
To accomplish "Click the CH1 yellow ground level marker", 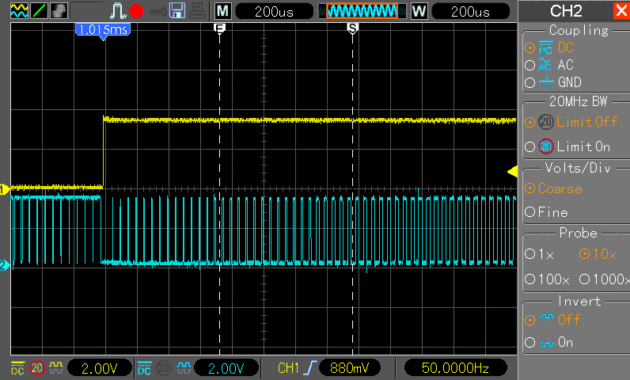I will click(4, 189).
